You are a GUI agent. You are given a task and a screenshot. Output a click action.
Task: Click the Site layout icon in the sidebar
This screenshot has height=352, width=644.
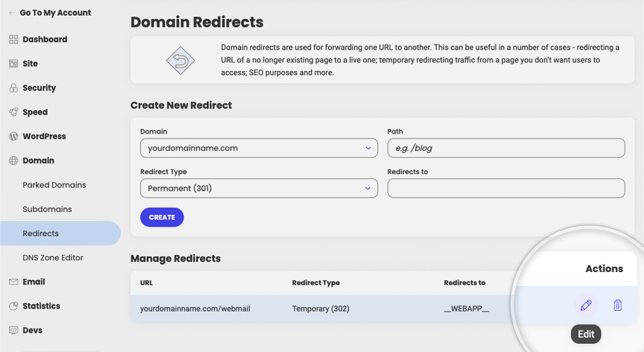(x=14, y=63)
